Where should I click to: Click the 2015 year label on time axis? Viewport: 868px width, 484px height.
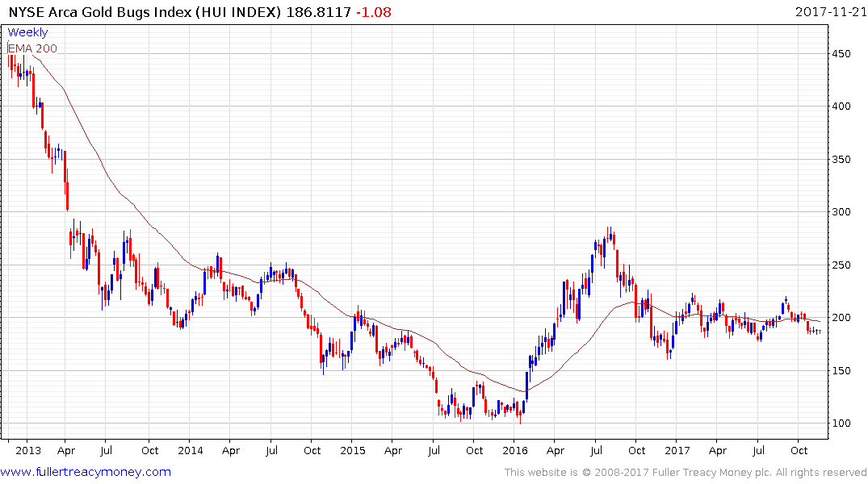353,450
